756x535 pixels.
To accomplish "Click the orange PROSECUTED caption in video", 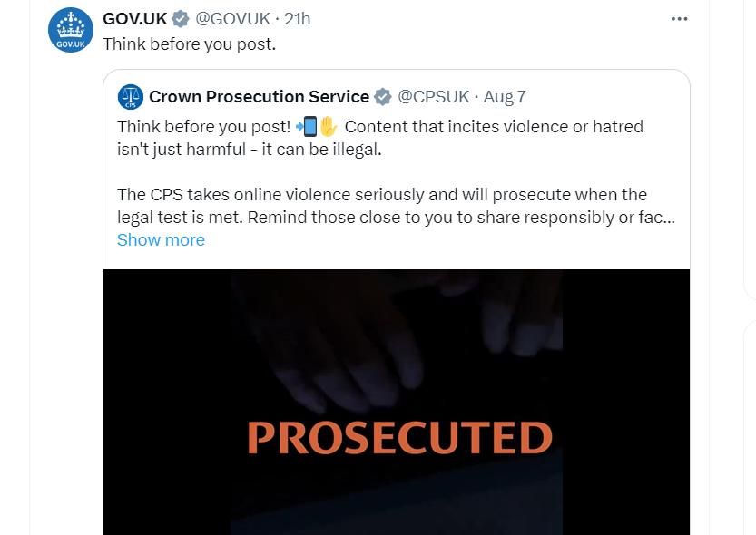I will (399, 437).
